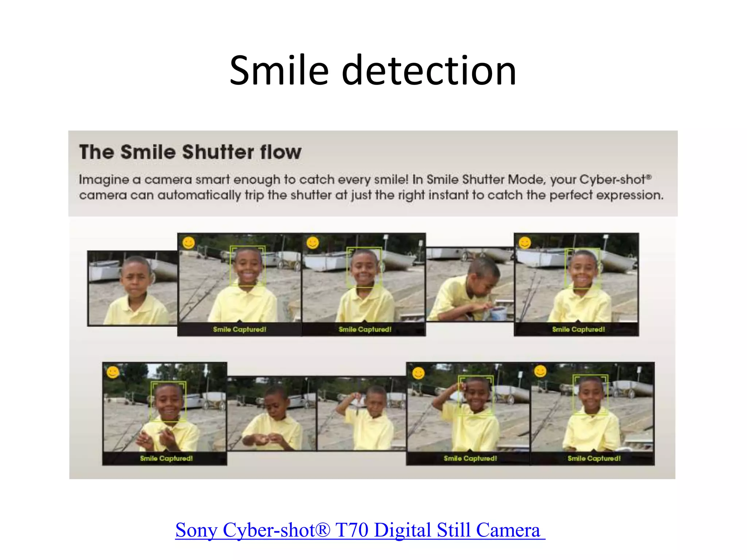Click the smiley icon on the fourth bottom-row photo

pyautogui.click(x=418, y=373)
